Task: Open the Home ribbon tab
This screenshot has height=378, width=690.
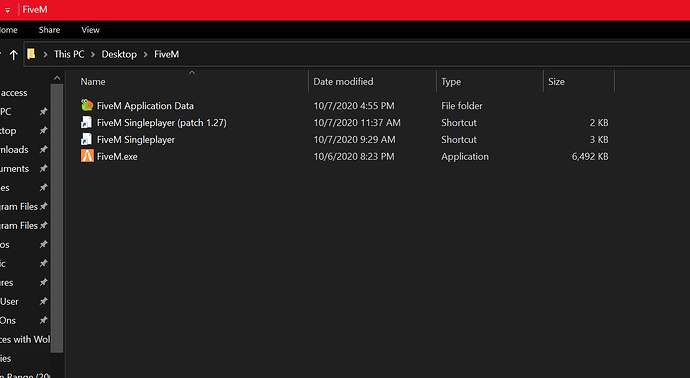Action: [x=8, y=30]
